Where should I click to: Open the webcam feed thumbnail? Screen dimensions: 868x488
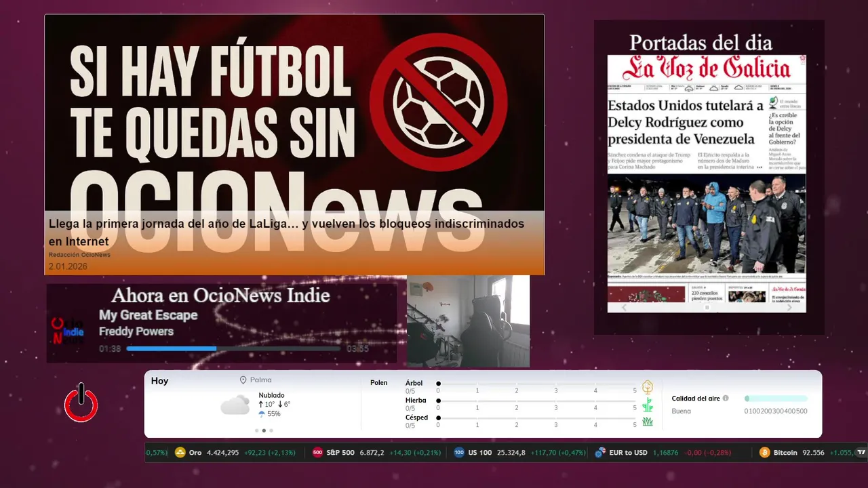coord(468,321)
